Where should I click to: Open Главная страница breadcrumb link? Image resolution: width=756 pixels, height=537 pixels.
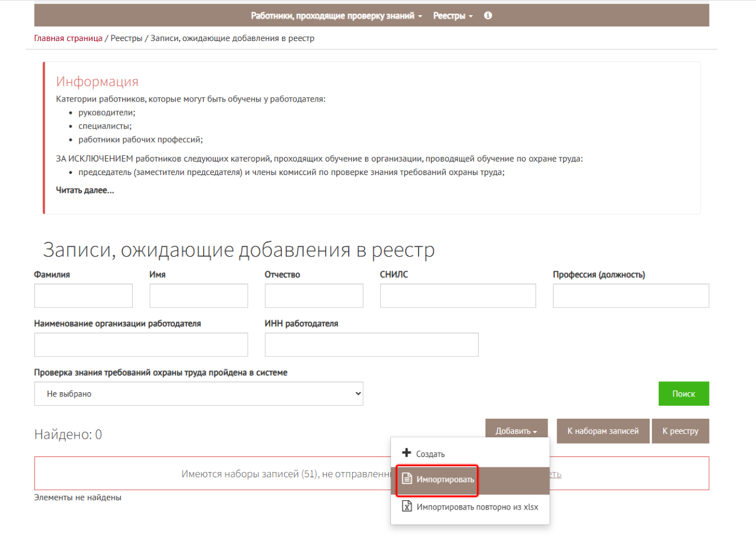68,38
